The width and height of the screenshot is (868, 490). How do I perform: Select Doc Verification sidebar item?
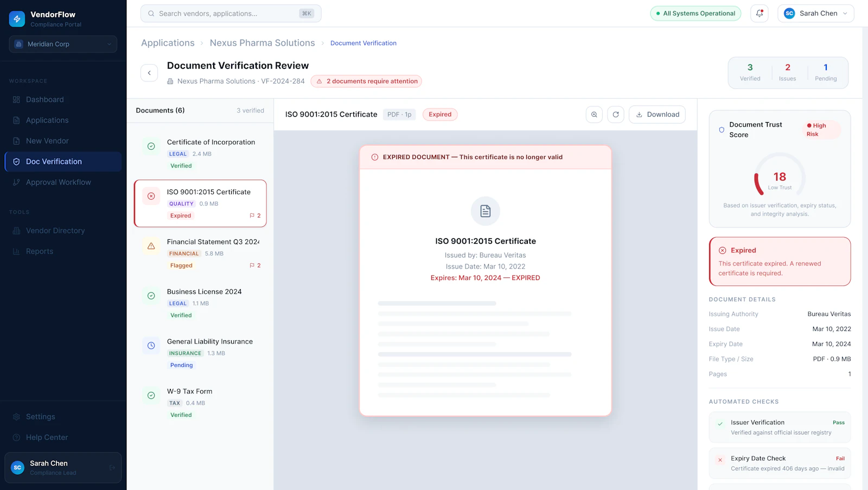63,162
